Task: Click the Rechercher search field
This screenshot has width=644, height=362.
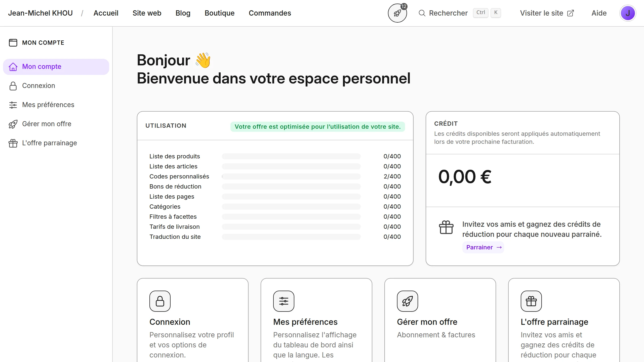Action: tap(448, 13)
